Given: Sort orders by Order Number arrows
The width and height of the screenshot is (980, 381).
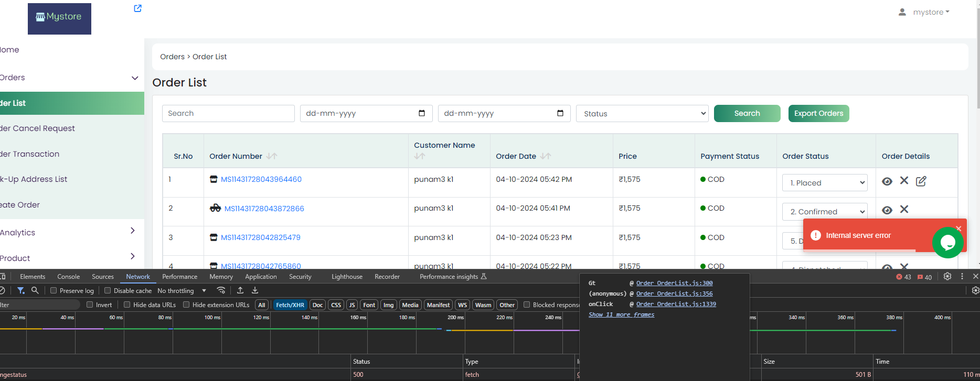Looking at the screenshot, I should tap(271, 156).
